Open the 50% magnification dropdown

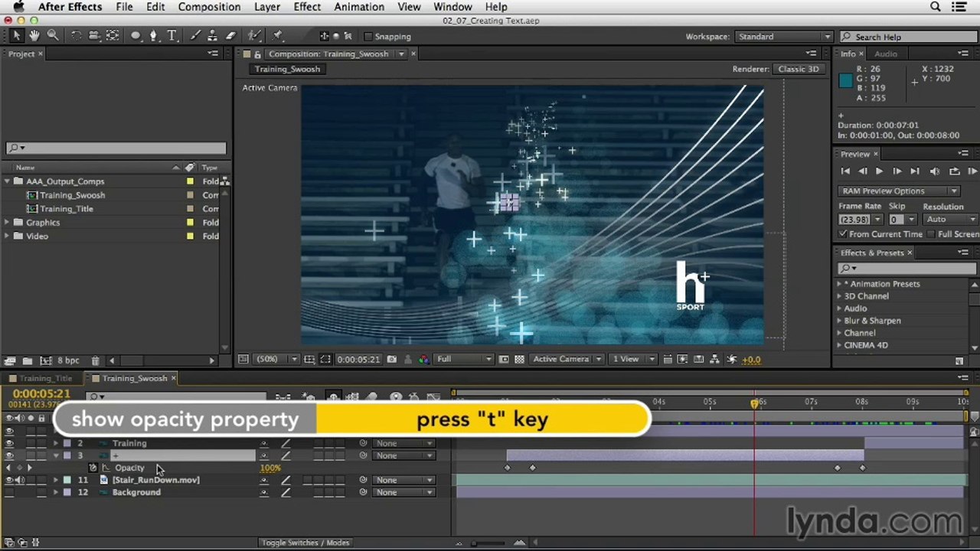[277, 359]
